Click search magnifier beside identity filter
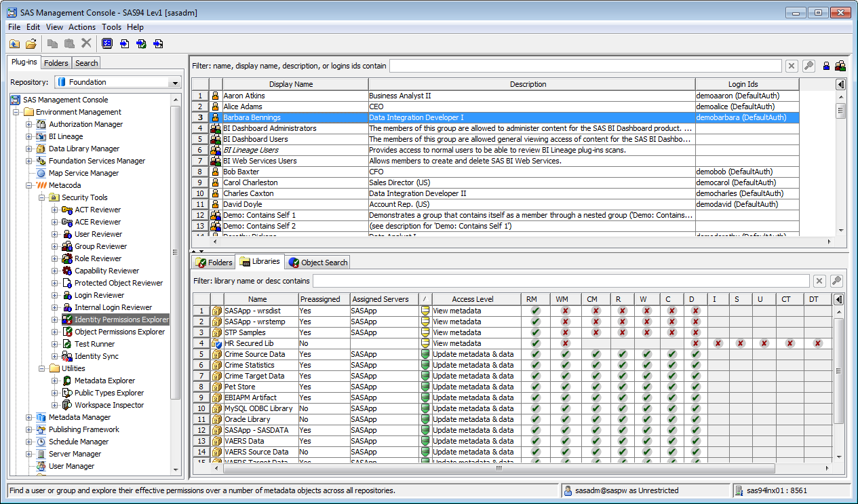This screenshot has height=504, width=858. click(808, 66)
